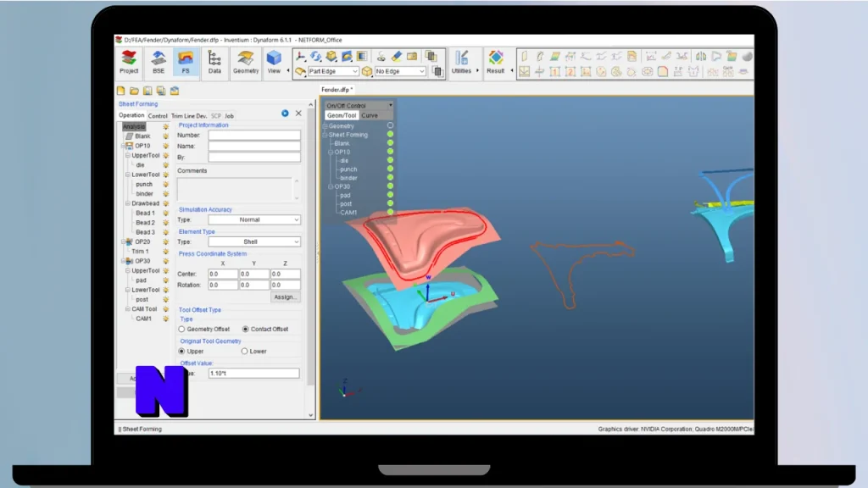The height and width of the screenshot is (488, 868).
Task: Toggle visibility of pad in On/Off Control
Action: click(x=390, y=195)
